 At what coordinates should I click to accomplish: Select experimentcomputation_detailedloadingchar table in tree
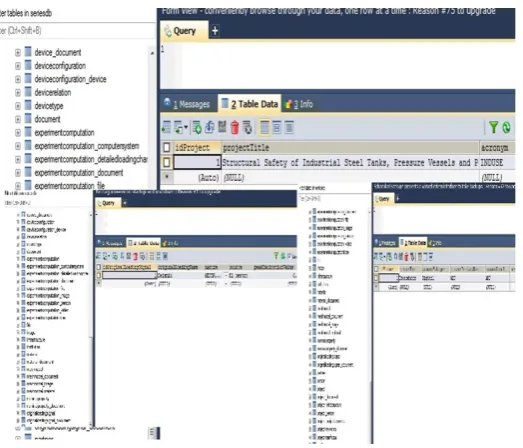91,159
